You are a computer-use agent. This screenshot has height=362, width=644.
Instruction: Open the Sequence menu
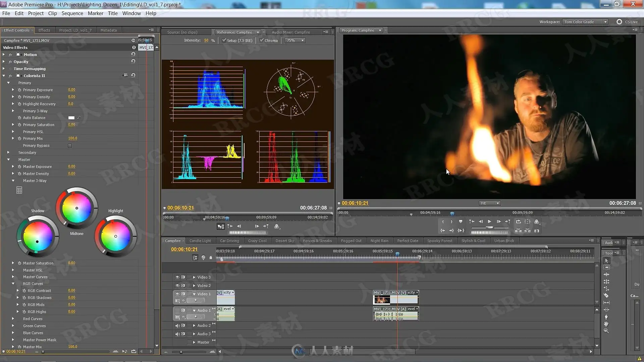pos(72,13)
